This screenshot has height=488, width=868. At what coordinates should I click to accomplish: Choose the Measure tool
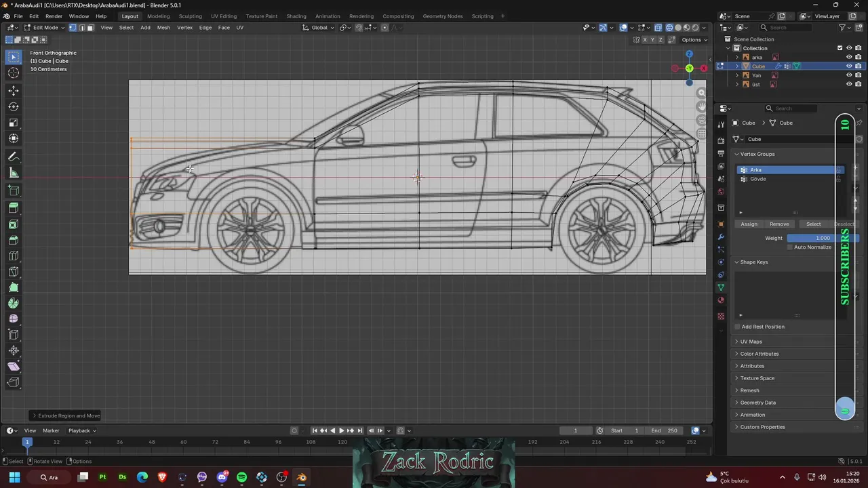pyautogui.click(x=14, y=173)
